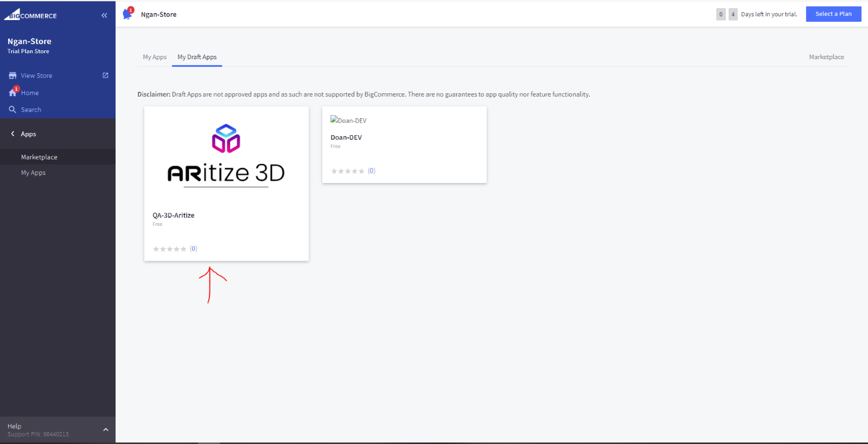This screenshot has height=444, width=868.
Task: Switch to the My Draft Apps tab
Action: 197,57
